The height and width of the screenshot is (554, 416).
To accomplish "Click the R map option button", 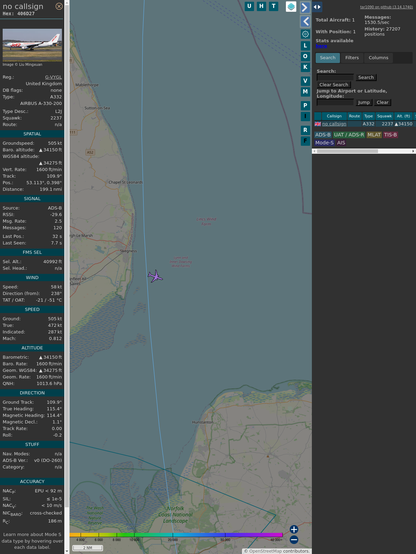I will 305,130.
